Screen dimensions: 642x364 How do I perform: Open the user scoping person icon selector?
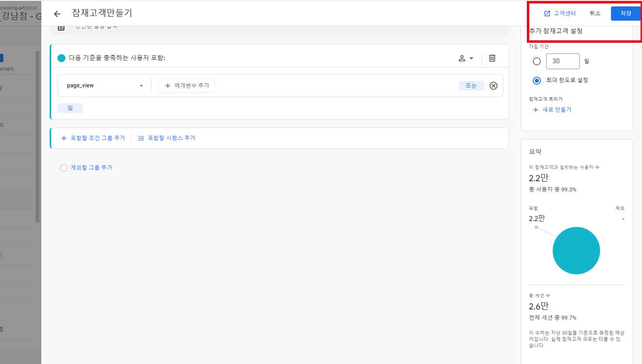click(462, 58)
